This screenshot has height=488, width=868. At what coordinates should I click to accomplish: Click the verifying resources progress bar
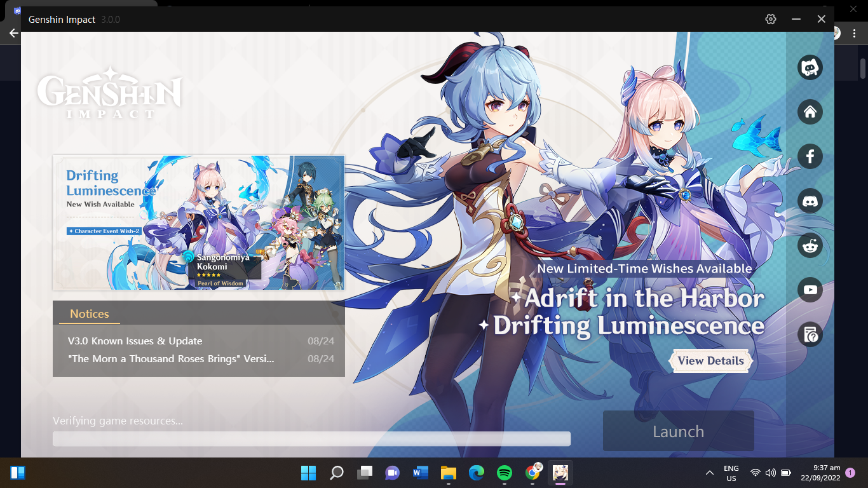311,438
